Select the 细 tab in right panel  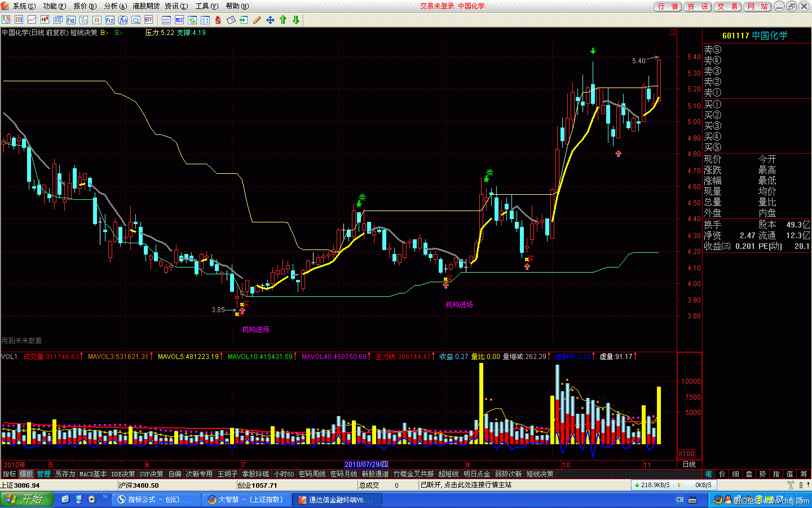coord(735,474)
